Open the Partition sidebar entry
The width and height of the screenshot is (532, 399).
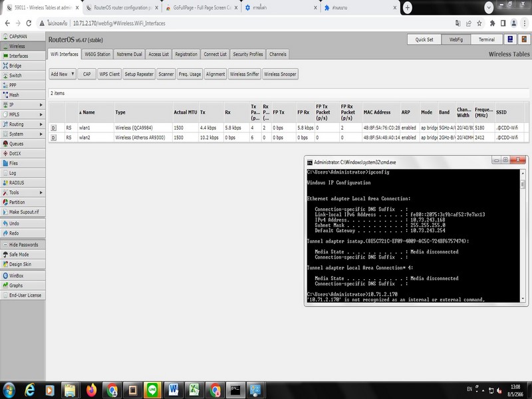[23, 202]
